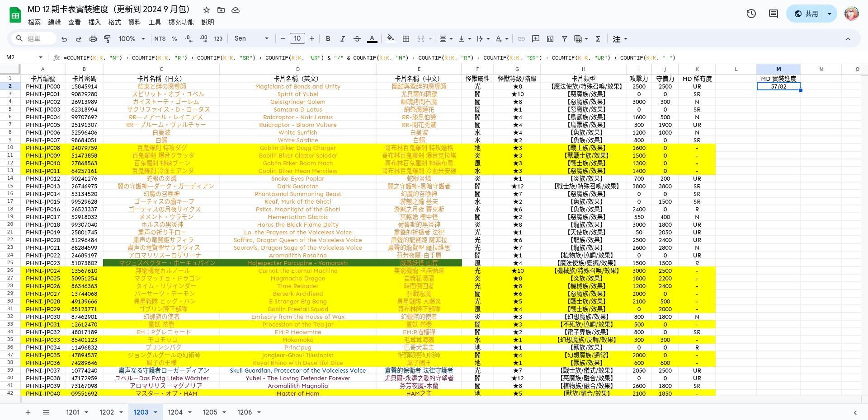Open the text color picker

click(x=372, y=39)
